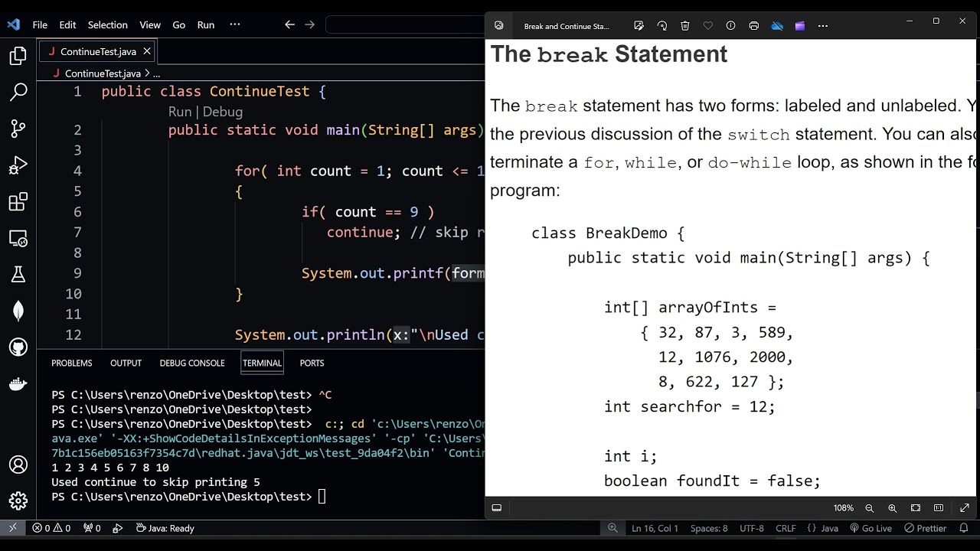Image resolution: width=980 pixels, height=551 pixels.
Task: Select the TERMINAL panel tab
Action: pos(262,363)
